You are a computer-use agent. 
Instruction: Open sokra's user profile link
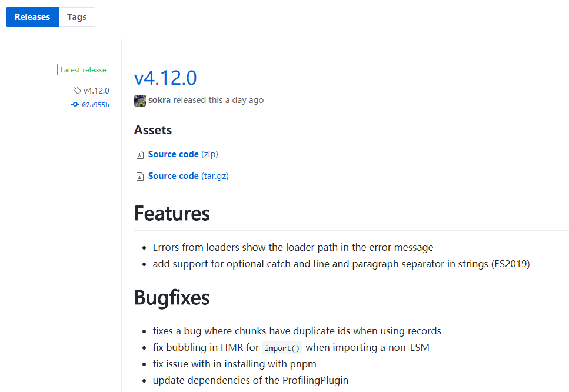pos(159,100)
